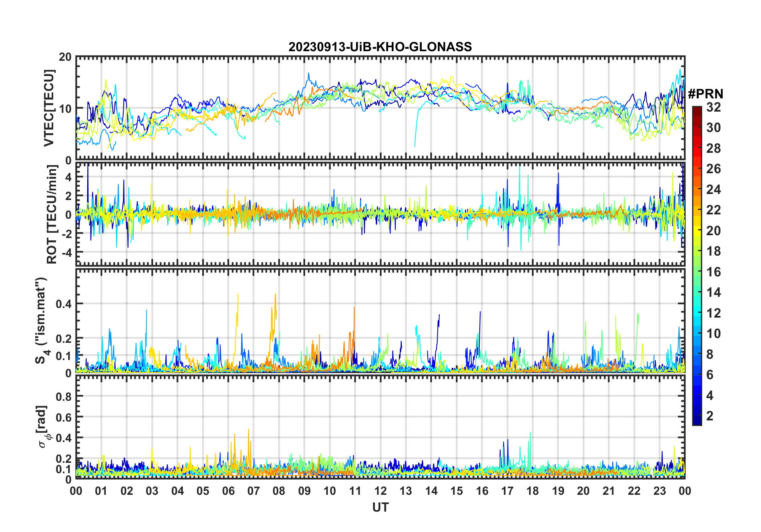
Task: Click the 0.2 tick label on sigma-phi axis
Action: point(64,458)
